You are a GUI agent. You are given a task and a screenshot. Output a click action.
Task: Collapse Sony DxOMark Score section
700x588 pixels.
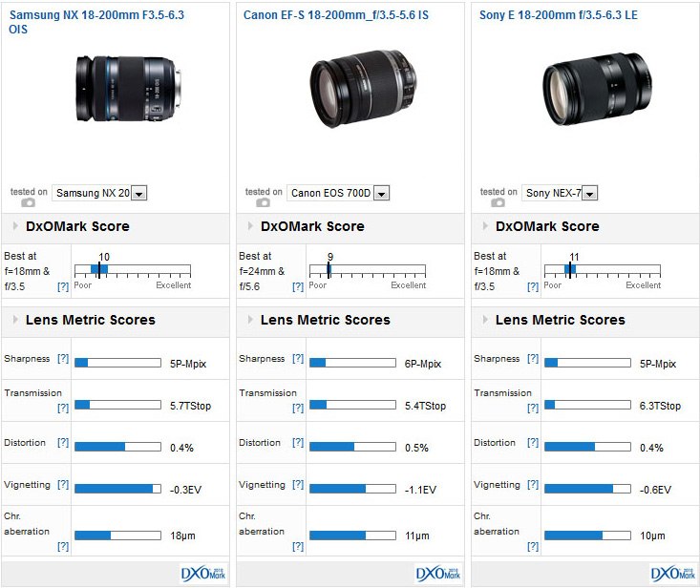485,225
